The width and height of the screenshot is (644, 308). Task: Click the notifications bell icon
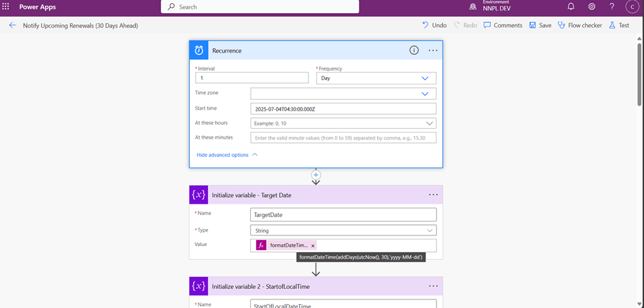click(x=571, y=7)
